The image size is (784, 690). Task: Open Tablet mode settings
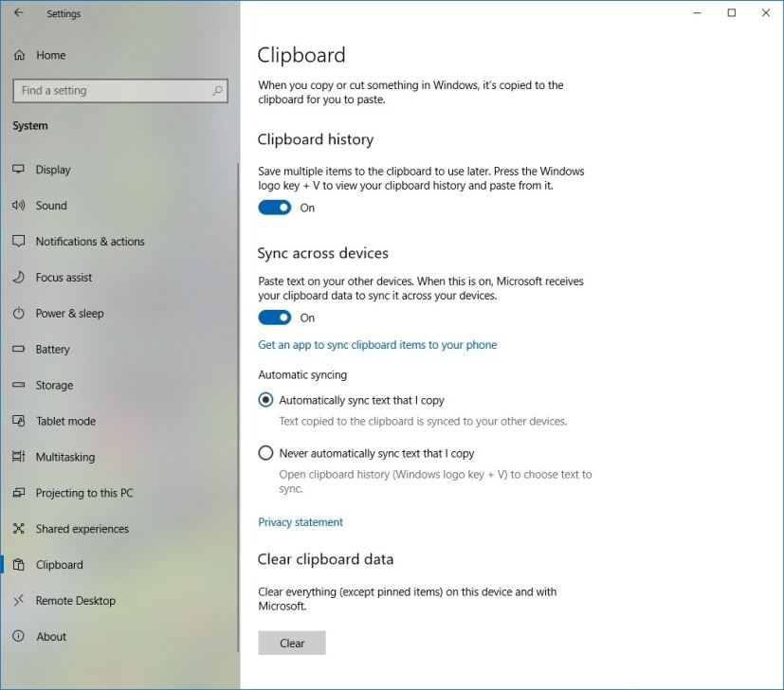coord(20,421)
